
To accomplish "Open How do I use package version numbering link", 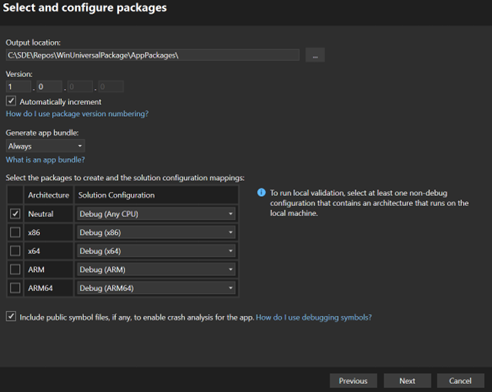I will (77, 114).
